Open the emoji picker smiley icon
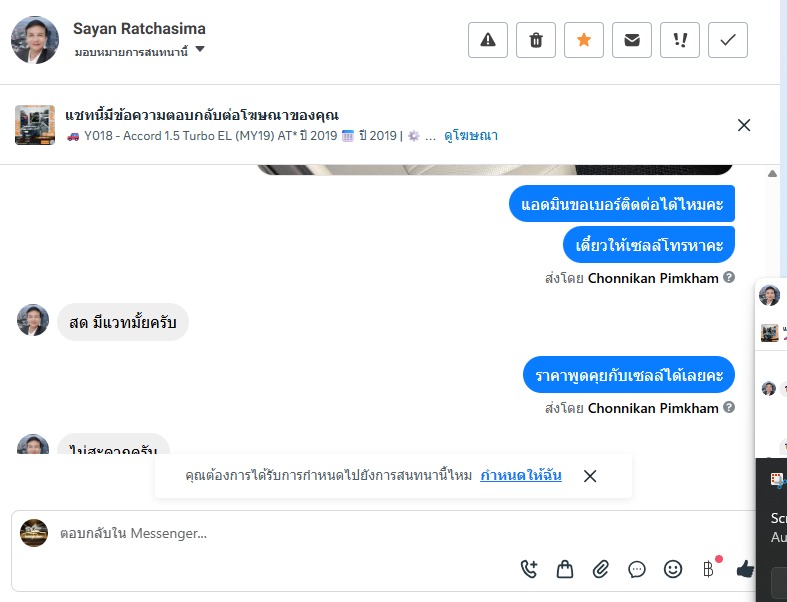The image size is (787, 602). click(x=673, y=569)
